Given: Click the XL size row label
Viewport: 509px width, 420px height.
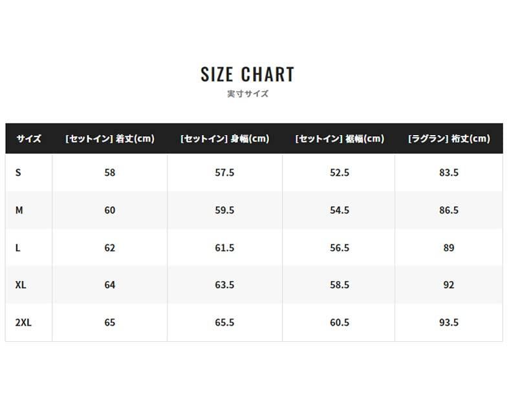Looking at the screenshot, I should tap(21, 285).
